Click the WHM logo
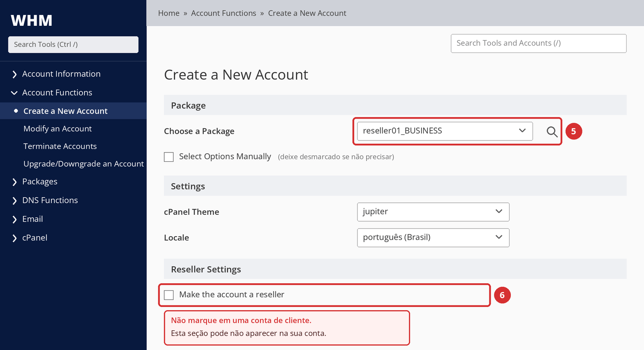 31,21
